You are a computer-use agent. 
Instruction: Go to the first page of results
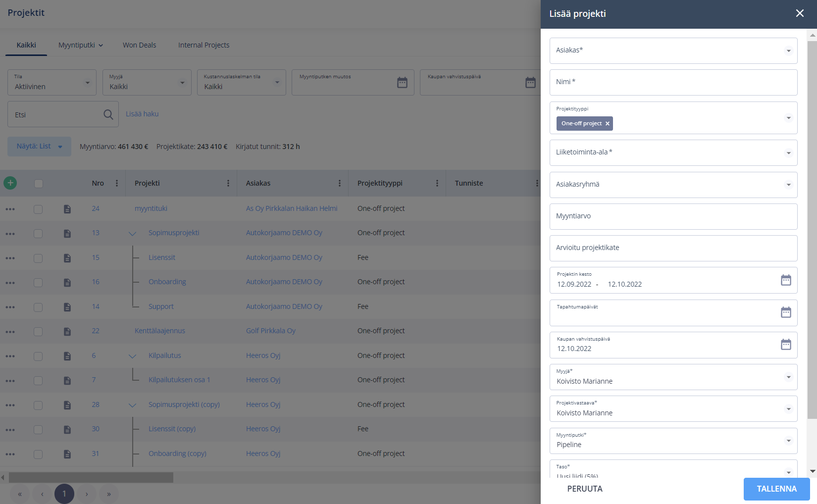[20, 494]
